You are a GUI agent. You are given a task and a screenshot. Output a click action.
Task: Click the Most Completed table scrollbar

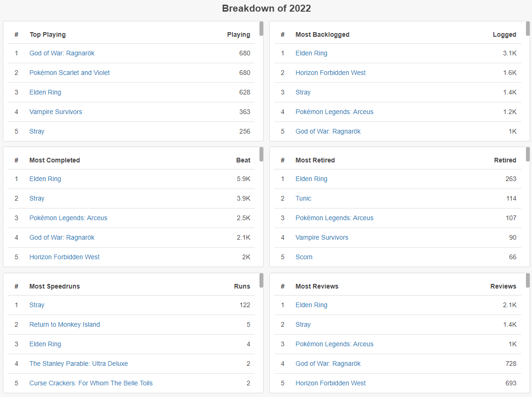(x=261, y=154)
